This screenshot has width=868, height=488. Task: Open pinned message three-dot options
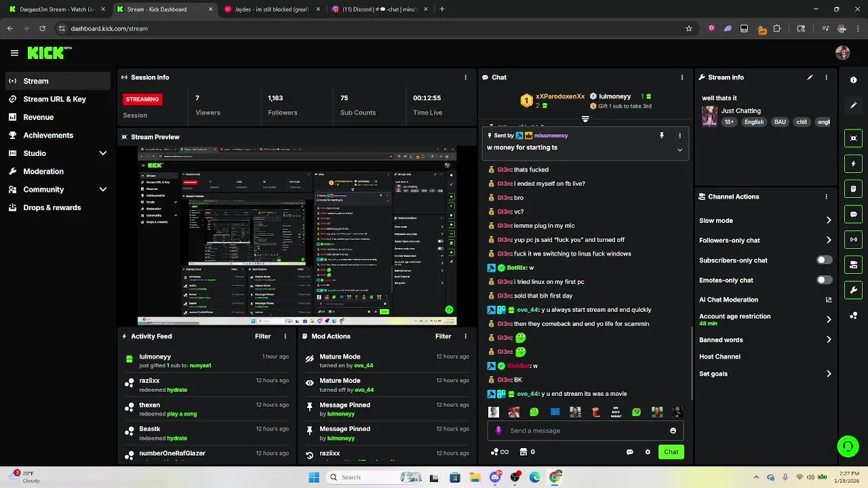pyautogui.click(x=679, y=136)
